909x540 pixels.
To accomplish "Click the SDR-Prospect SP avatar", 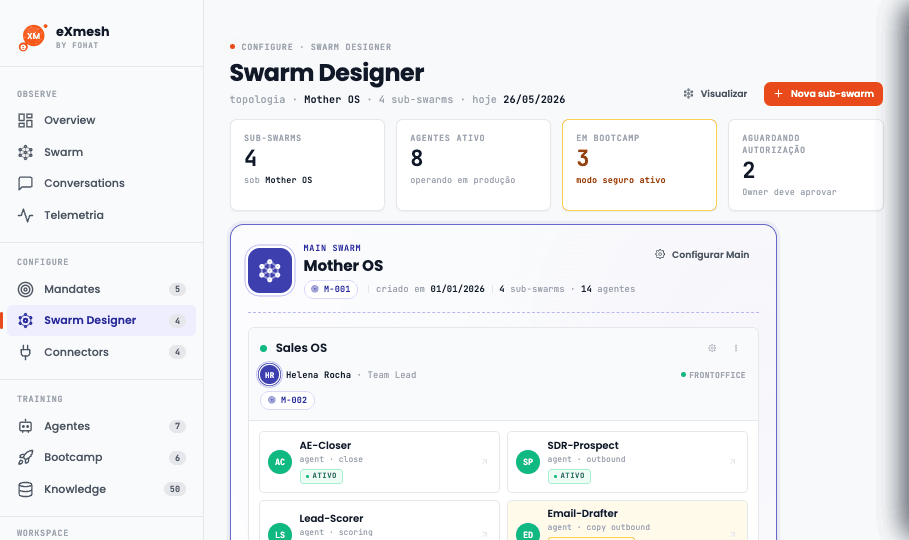I will tap(528, 462).
